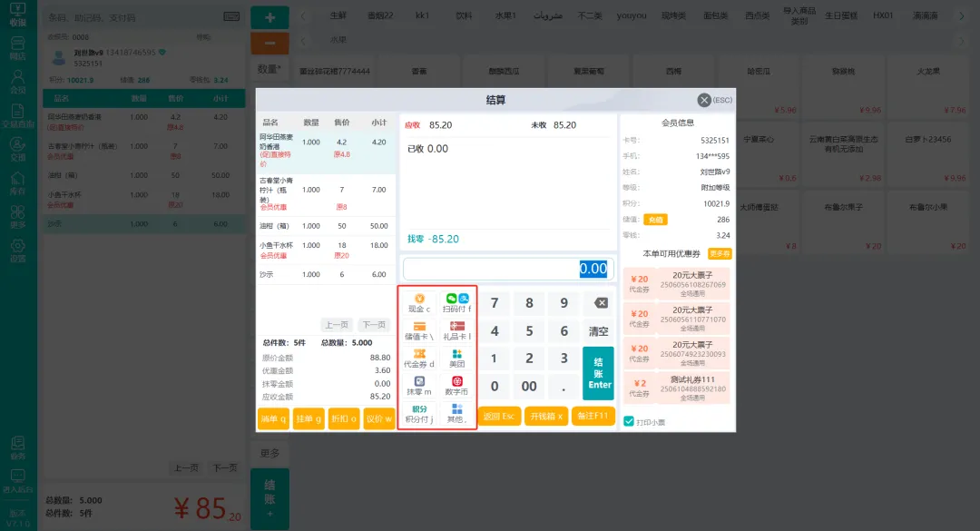Click barcode search field 条码、助记码、支付码
The width and height of the screenshot is (980, 531).
(x=134, y=17)
